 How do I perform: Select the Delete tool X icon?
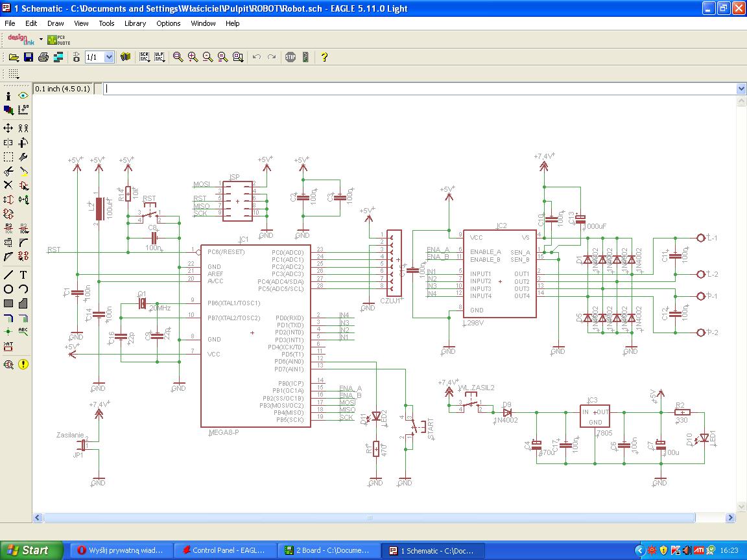click(8, 185)
